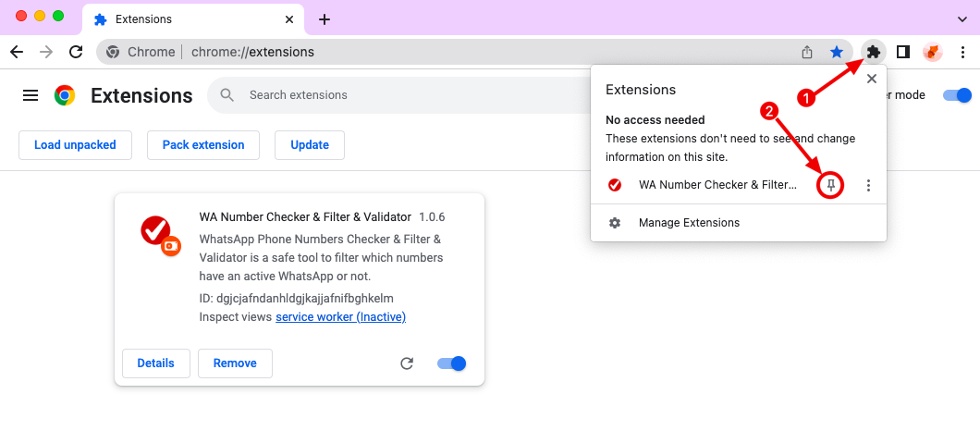Click Load unpacked button

[x=75, y=145]
